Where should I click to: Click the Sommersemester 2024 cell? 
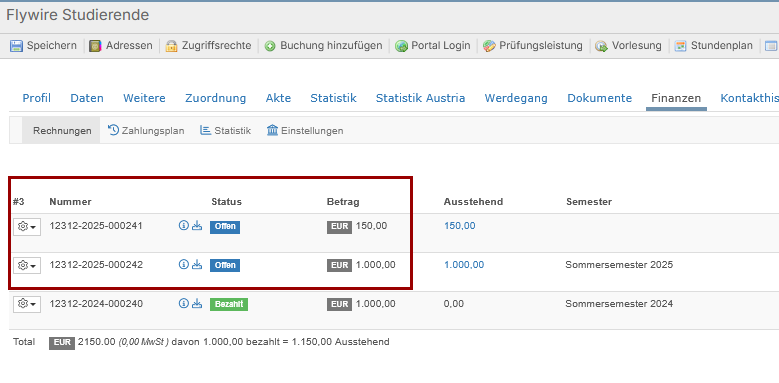[619, 304]
